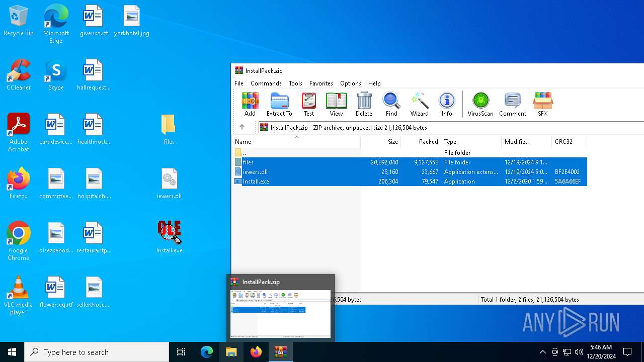Image resolution: width=644 pixels, height=362 pixels.
Task: Open the Help menu
Action: (374, 83)
